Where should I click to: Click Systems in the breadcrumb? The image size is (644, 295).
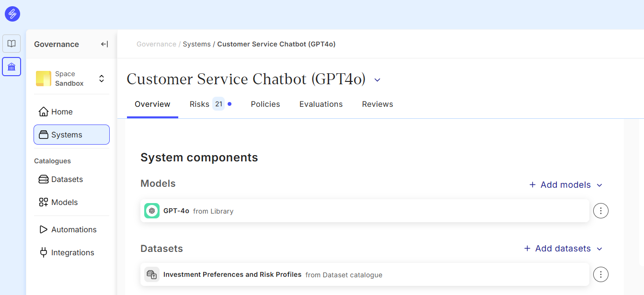(x=196, y=44)
